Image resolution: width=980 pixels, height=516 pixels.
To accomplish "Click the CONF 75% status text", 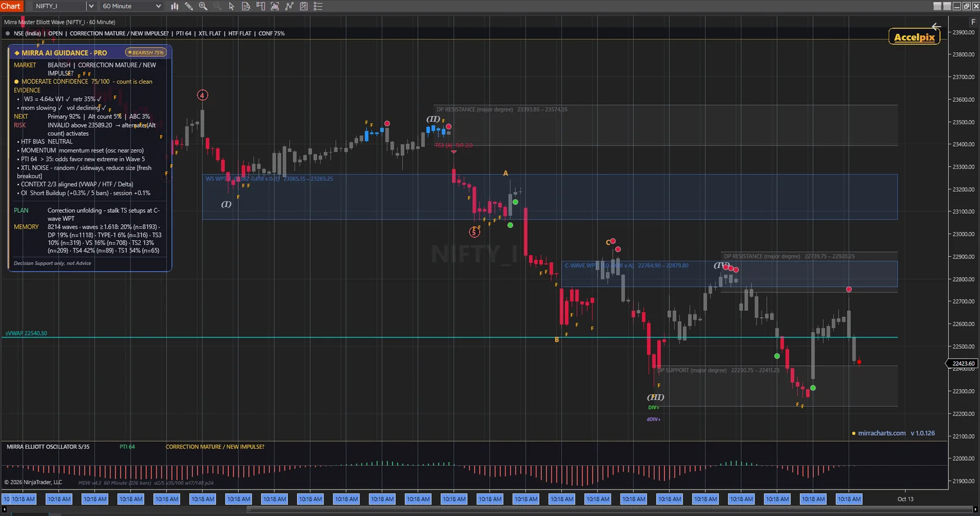I will pyautogui.click(x=271, y=34).
